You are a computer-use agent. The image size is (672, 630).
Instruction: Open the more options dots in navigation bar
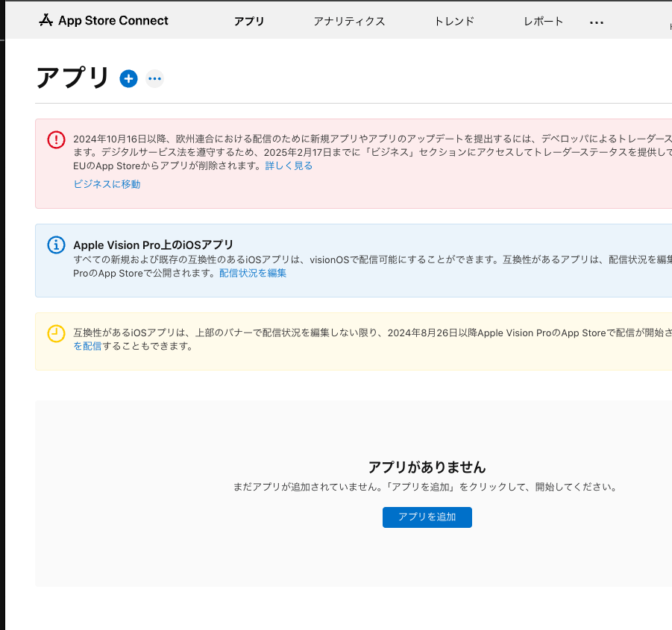[x=597, y=22]
